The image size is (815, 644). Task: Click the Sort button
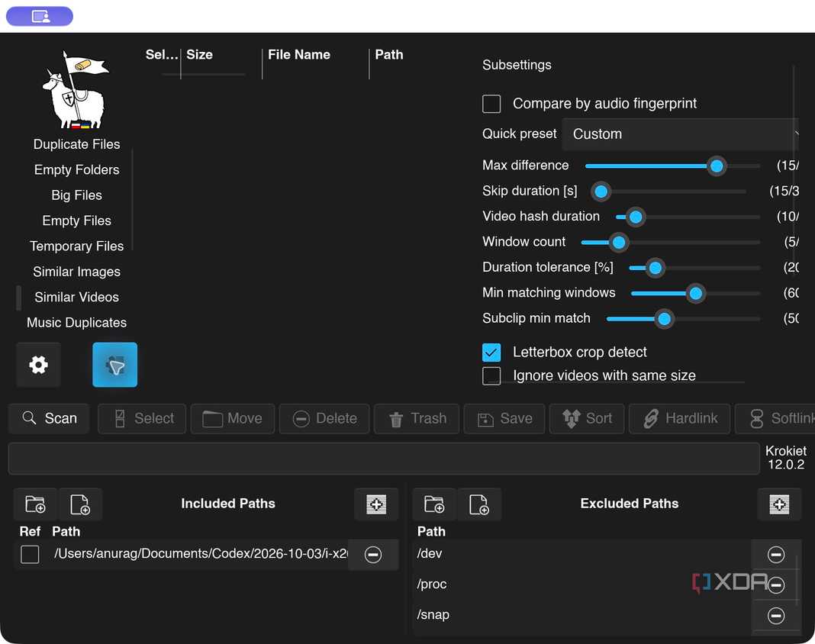pos(587,418)
